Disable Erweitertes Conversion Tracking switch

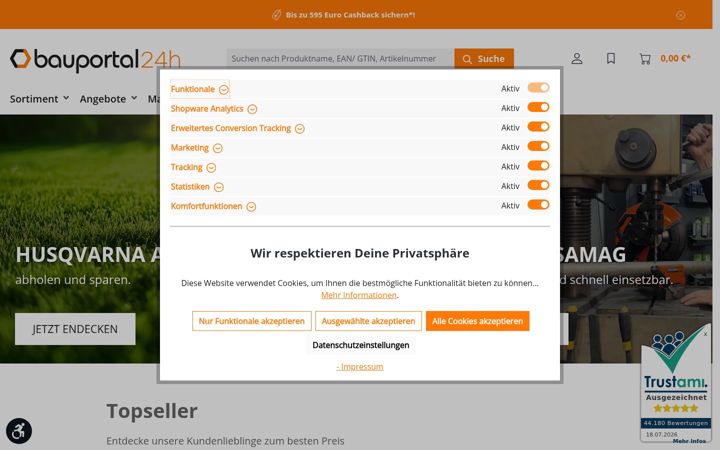click(538, 127)
